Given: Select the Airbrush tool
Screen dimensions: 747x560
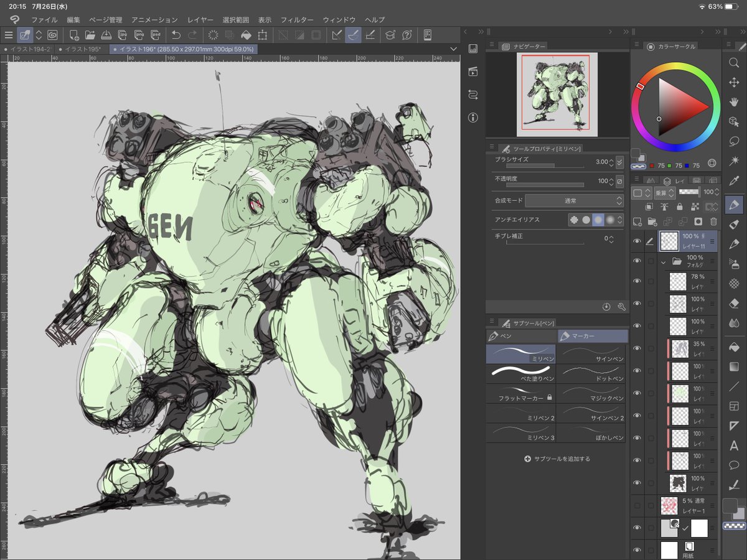Looking at the screenshot, I should coord(733,264).
